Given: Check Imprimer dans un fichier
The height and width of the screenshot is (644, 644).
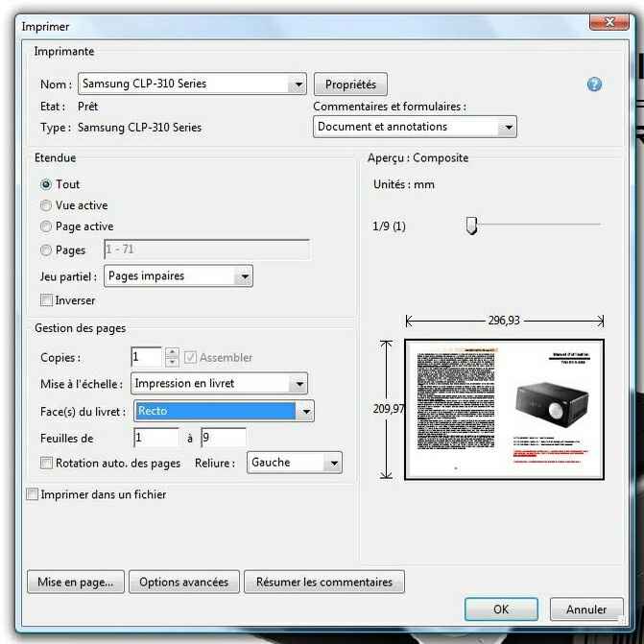Looking at the screenshot, I should coord(32,494).
